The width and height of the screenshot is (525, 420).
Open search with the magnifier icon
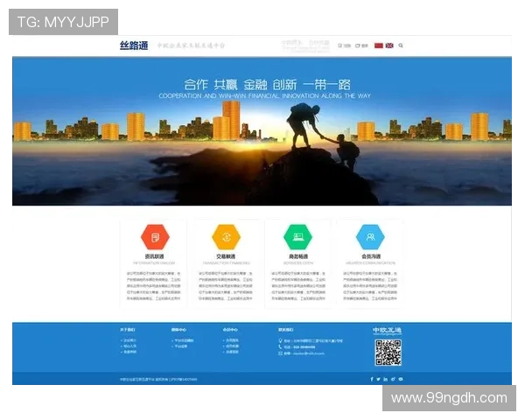401,45
